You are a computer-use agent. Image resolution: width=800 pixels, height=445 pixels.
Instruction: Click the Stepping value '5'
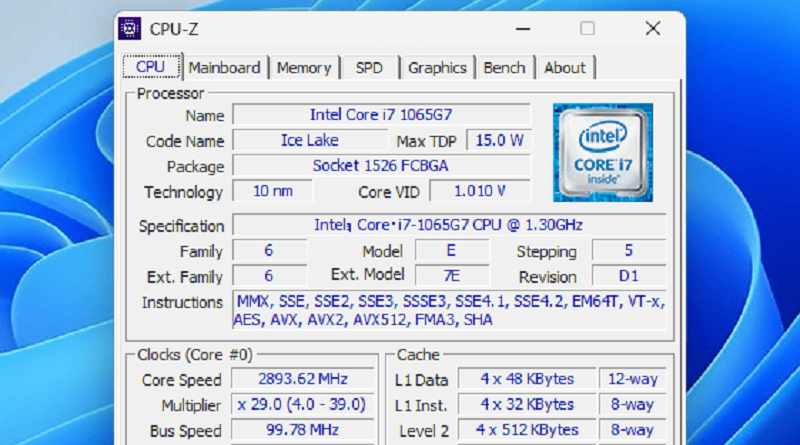coord(629,251)
